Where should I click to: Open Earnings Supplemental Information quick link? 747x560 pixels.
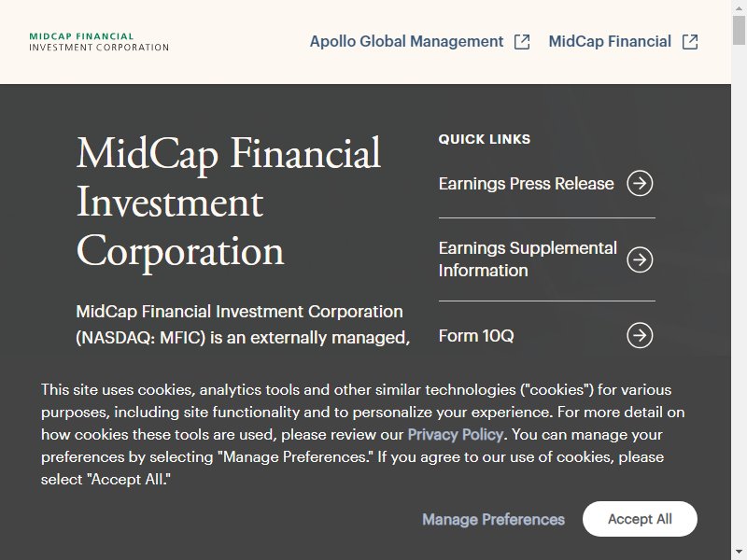(x=528, y=259)
